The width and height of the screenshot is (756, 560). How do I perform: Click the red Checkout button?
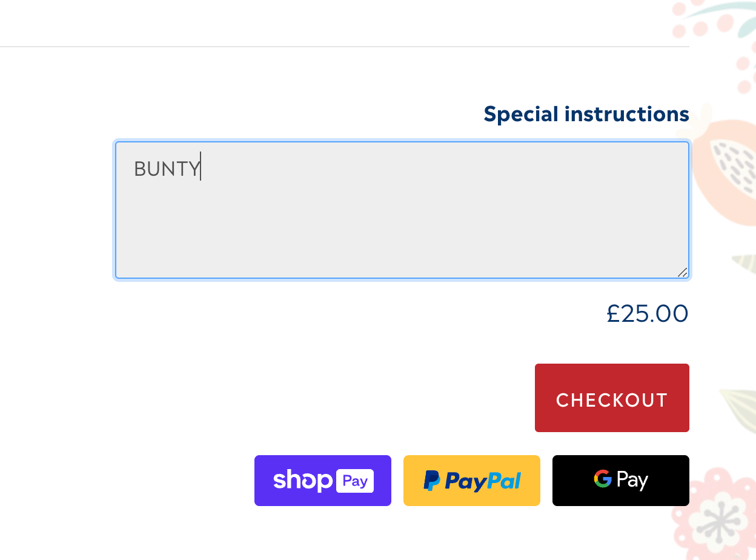612,398
